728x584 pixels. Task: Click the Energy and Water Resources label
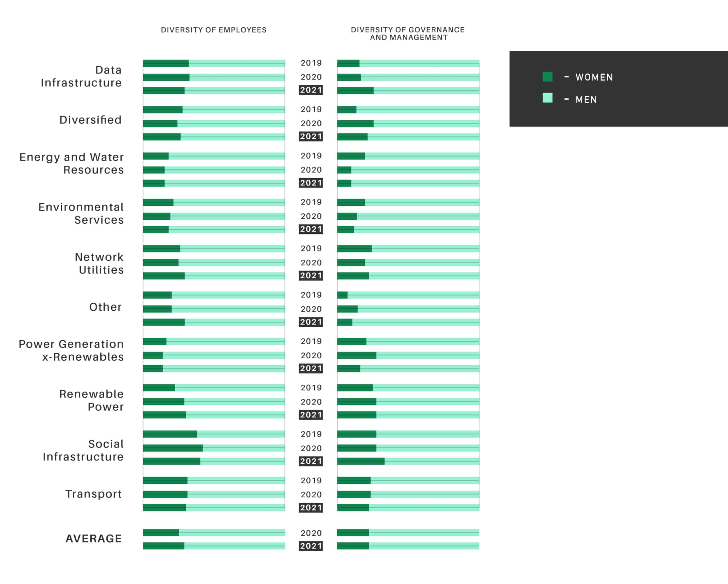point(72,164)
